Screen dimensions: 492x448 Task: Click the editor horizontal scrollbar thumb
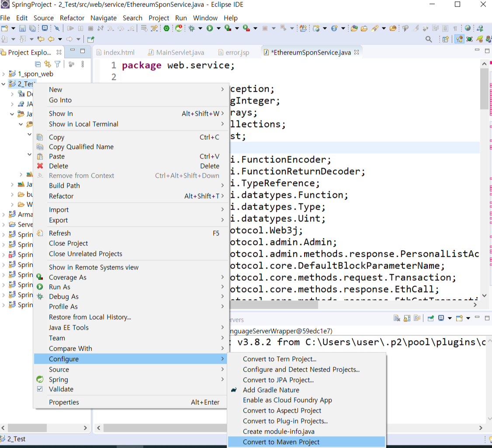tap(274, 305)
